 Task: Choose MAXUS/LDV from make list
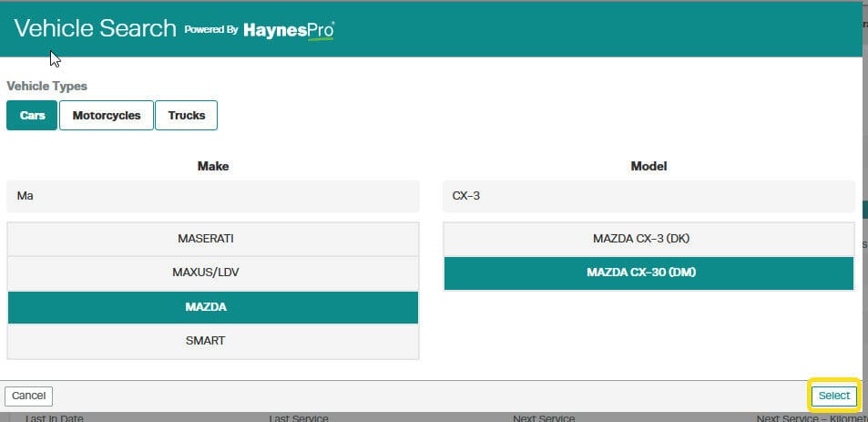pyautogui.click(x=212, y=273)
